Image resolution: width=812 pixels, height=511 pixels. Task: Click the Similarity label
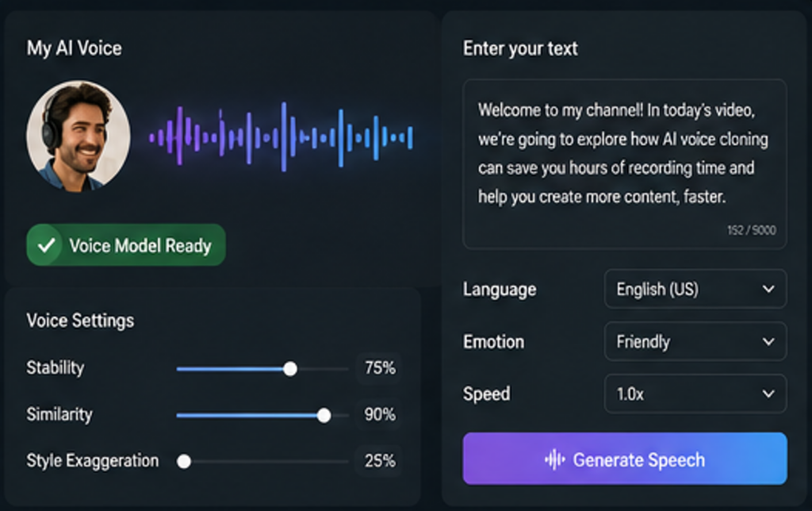pos(59,415)
